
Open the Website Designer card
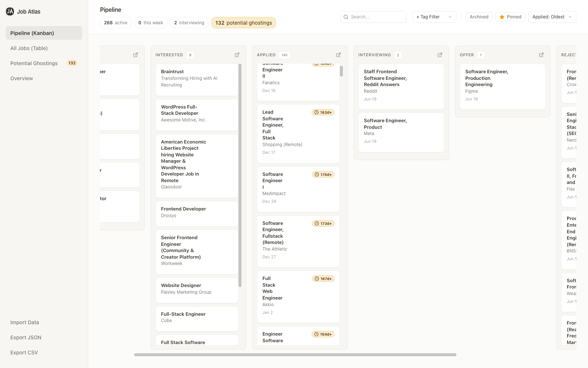(197, 290)
